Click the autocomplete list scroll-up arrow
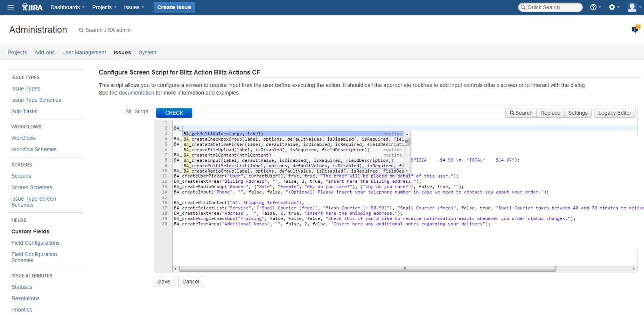 pyautogui.click(x=407, y=134)
